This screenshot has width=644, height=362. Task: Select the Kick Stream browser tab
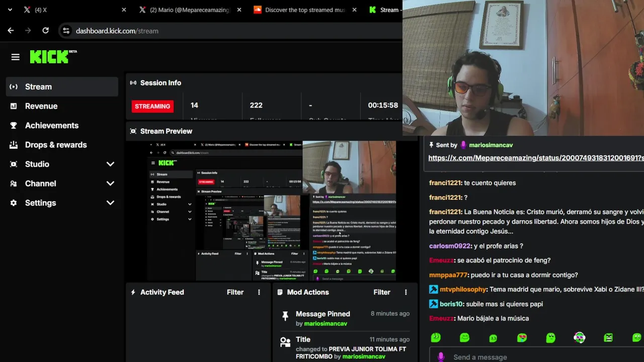click(x=385, y=10)
